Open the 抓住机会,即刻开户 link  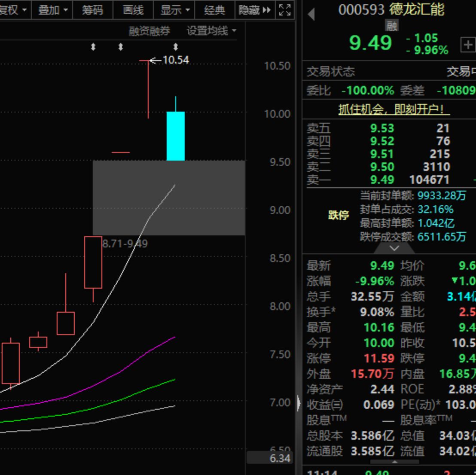pos(394,109)
